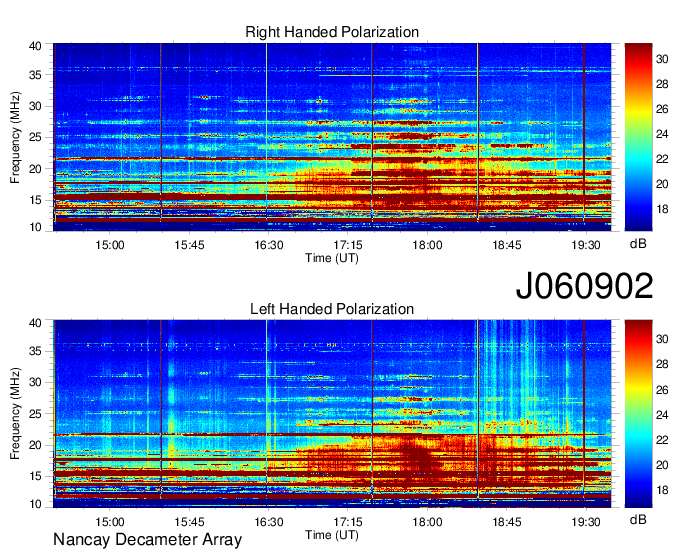Click the dB unit label of Left Handed color bar
680x552 pixels.
(638, 519)
